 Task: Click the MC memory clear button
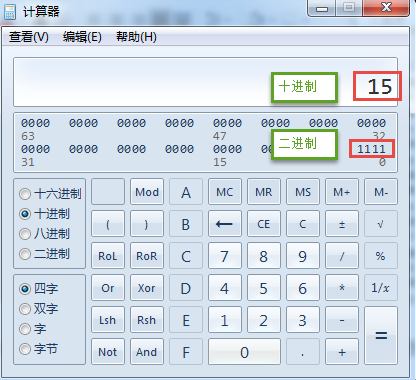click(x=225, y=192)
